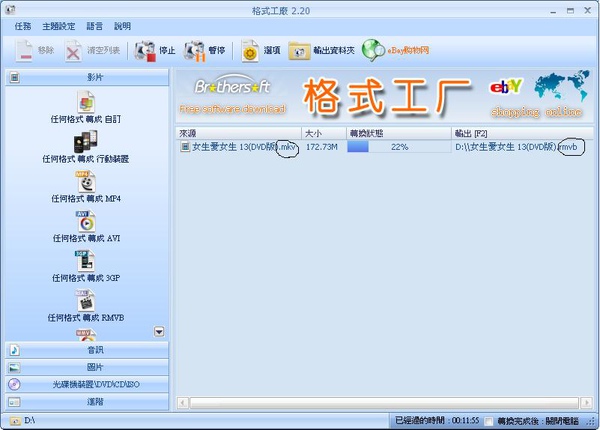Click the D:\ output path in status bar
Image resolution: width=600 pixels, height=430 pixels.
coord(30,421)
